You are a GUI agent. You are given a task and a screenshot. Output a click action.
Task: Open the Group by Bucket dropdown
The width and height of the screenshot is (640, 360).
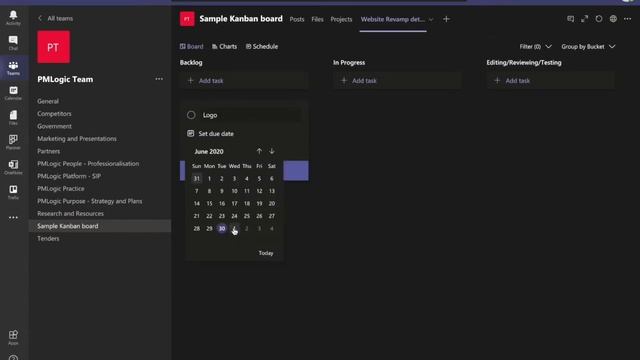[588, 47]
